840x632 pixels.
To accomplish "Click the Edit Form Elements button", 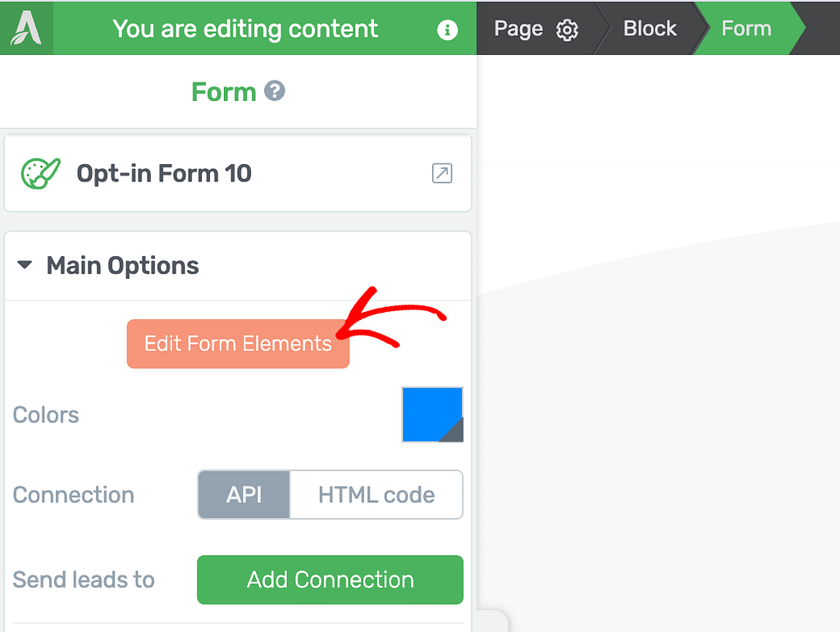I will [238, 344].
